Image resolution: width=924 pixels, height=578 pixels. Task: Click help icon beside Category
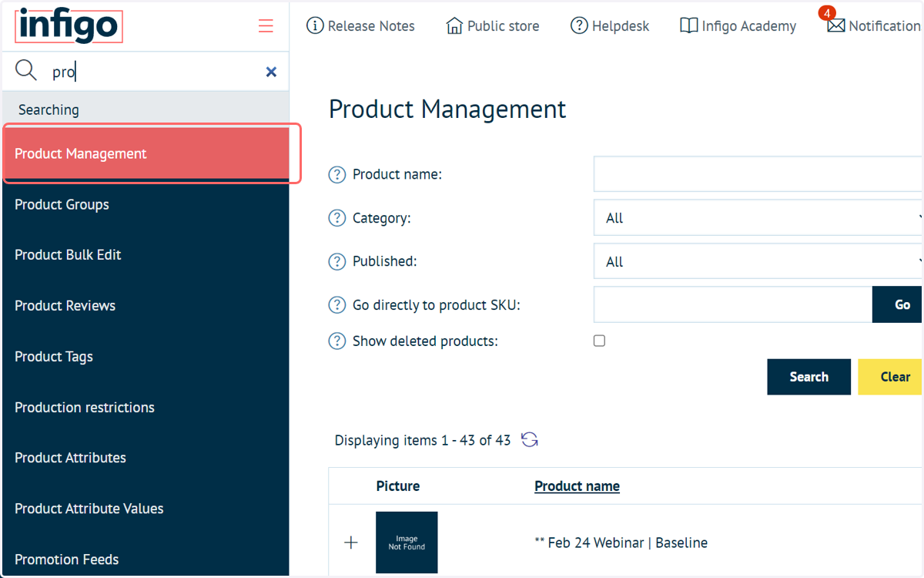click(337, 218)
